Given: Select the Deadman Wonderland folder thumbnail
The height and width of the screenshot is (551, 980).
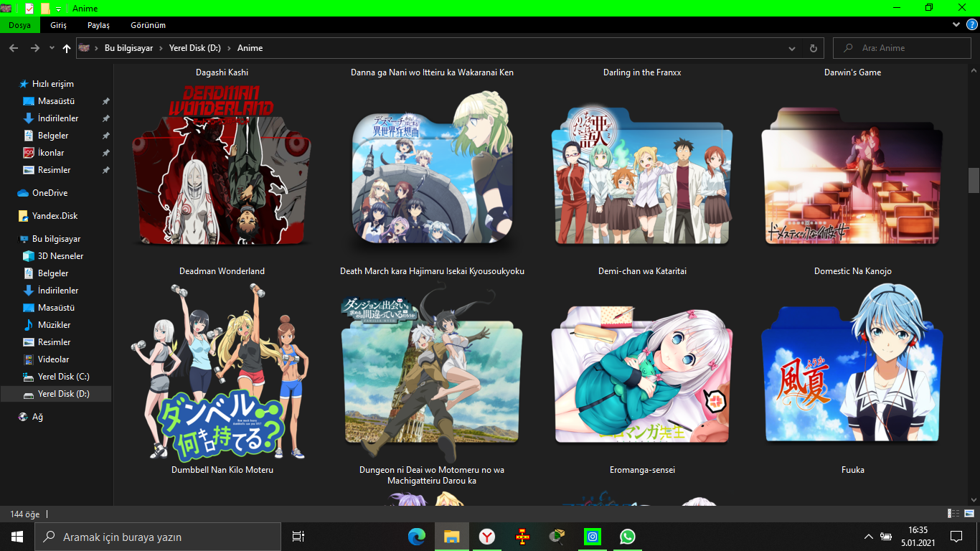Looking at the screenshot, I should [x=222, y=166].
